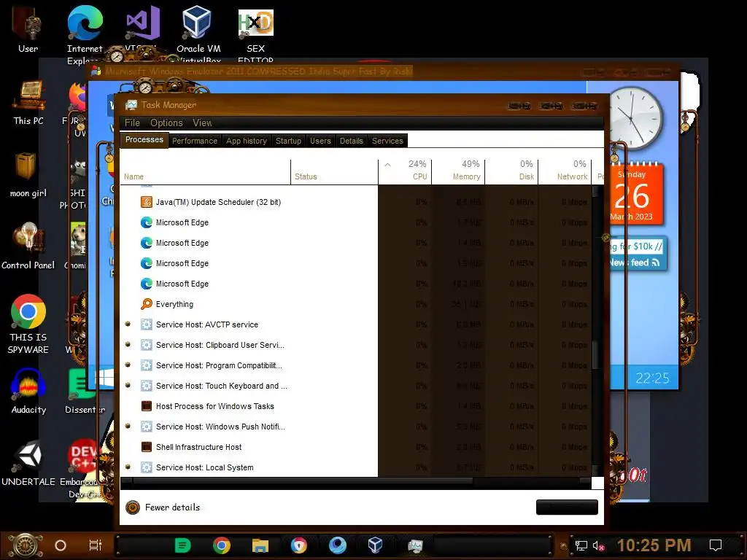The width and height of the screenshot is (747, 560).
Task: Open the Oracle VM VirtualBox desktop icon
Action: [x=198, y=34]
